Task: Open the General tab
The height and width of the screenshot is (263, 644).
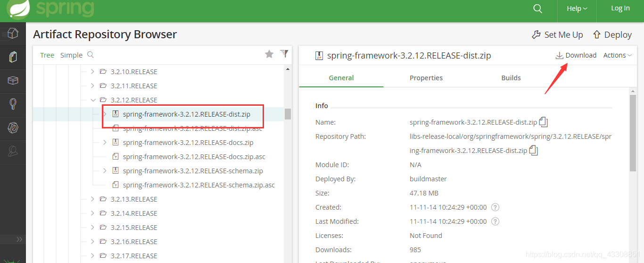Action: click(341, 78)
